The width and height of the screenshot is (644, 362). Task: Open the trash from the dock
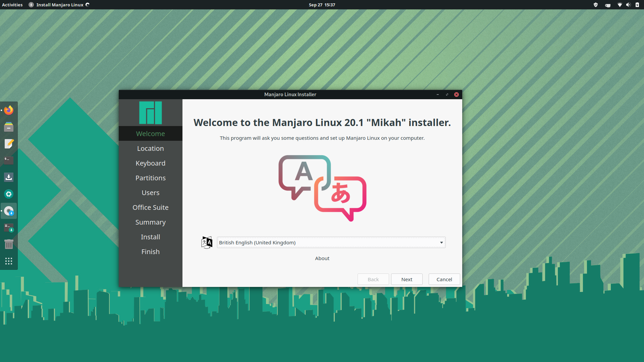9,244
